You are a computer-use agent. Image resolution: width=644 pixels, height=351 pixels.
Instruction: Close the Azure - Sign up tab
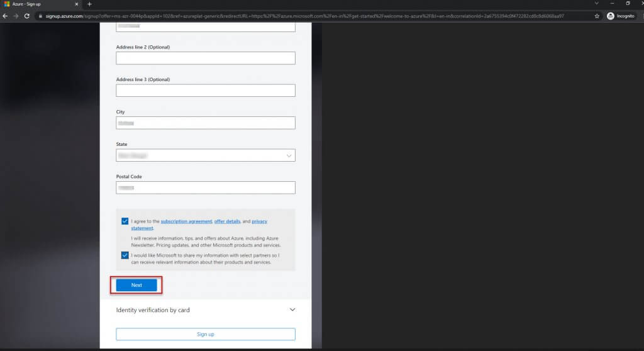(x=76, y=4)
